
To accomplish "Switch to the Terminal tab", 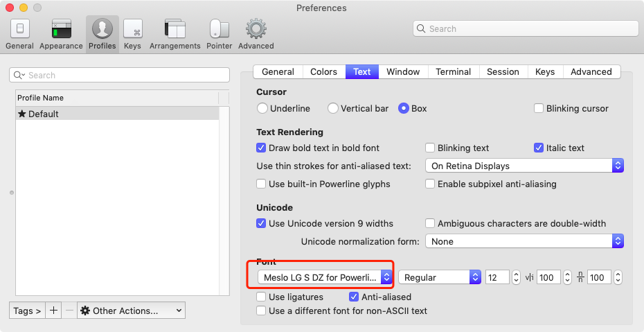I will [x=453, y=72].
